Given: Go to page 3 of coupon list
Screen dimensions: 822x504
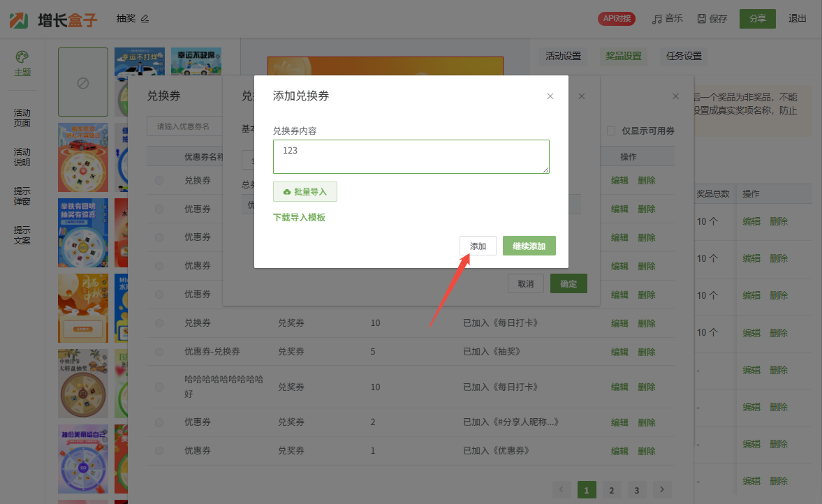Looking at the screenshot, I should tap(636, 490).
